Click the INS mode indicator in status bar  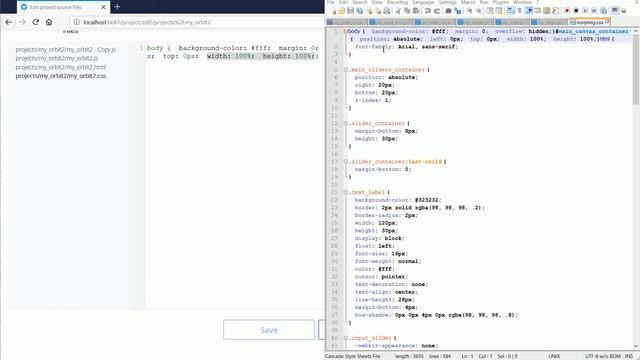[629, 356]
